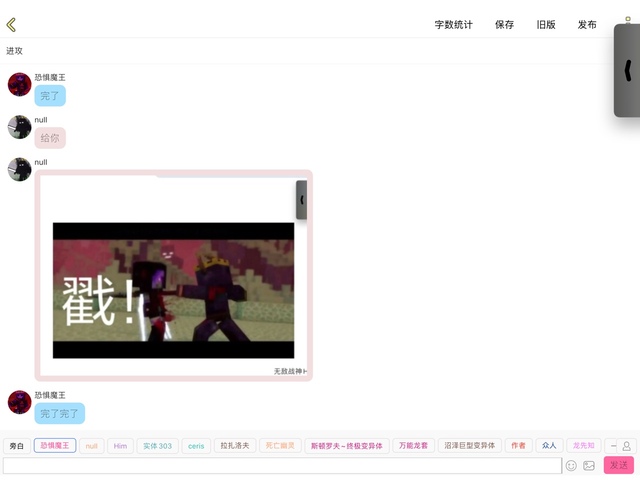
Task: Click 恐惧魔王's avatar beside 完了完了 message
Action: click(19, 402)
